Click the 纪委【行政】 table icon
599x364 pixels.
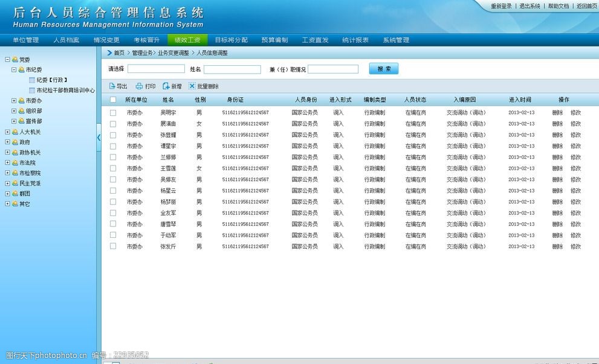(32, 80)
